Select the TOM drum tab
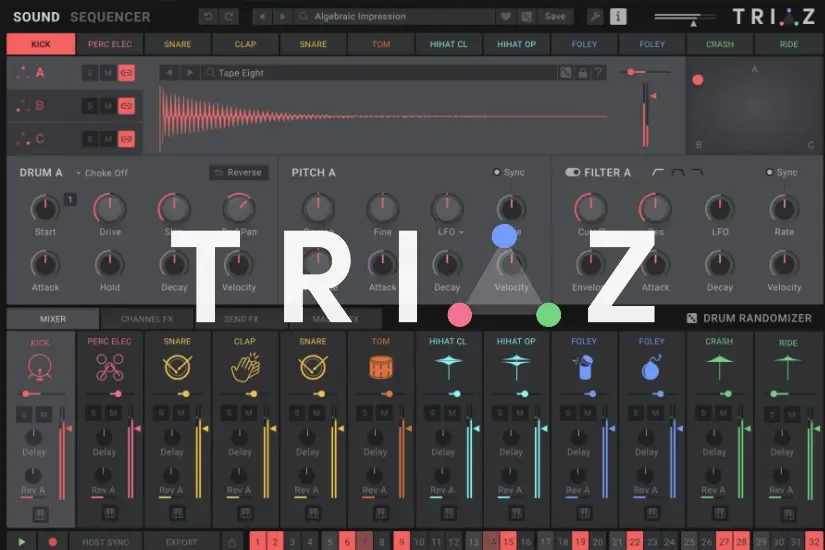Viewport: 825px width, 550px height. coord(381,44)
